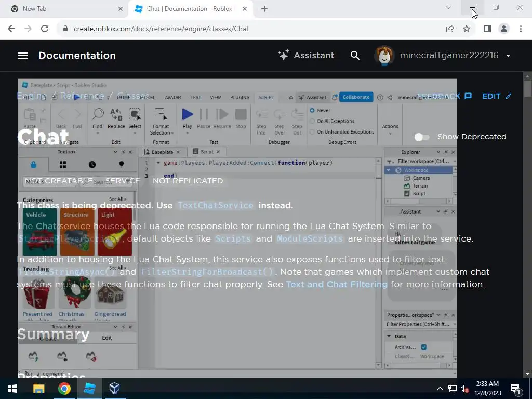Click the Replace tool in Roblox Studio

tap(116, 119)
